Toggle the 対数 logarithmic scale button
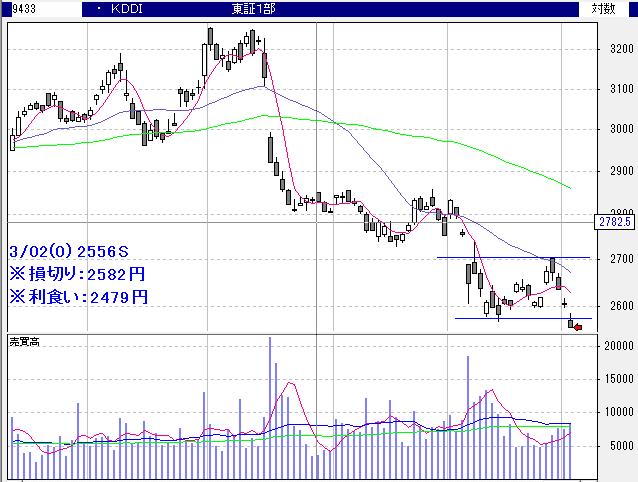The height and width of the screenshot is (482, 638). point(603,8)
